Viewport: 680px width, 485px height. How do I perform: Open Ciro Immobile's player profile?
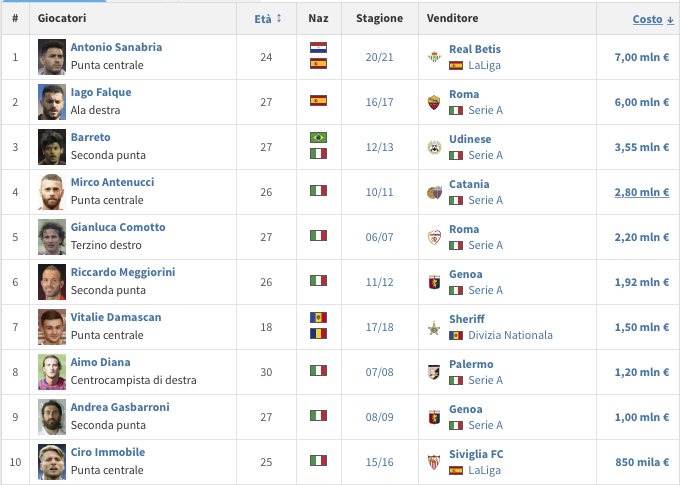(108, 453)
